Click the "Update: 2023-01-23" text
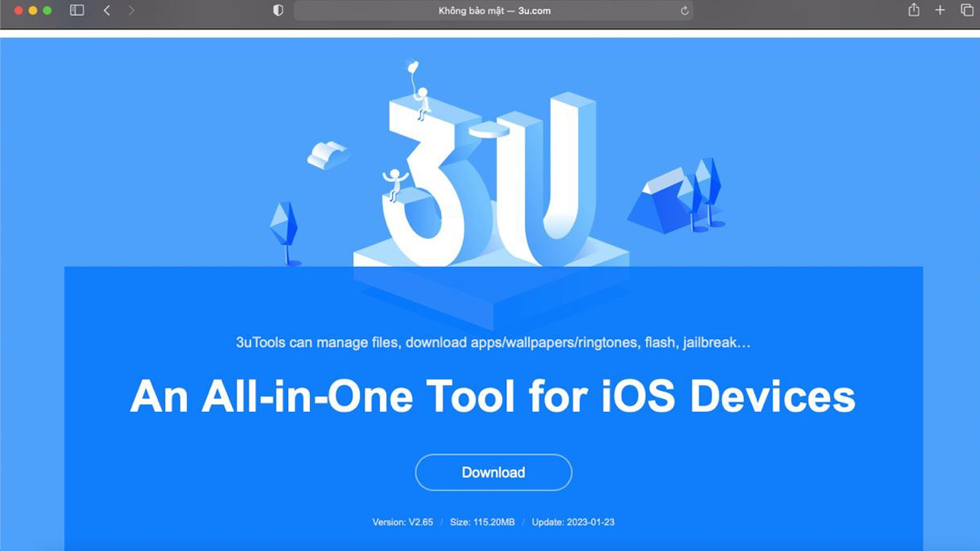This screenshot has width=980, height=551. click(x=573, y=522)
